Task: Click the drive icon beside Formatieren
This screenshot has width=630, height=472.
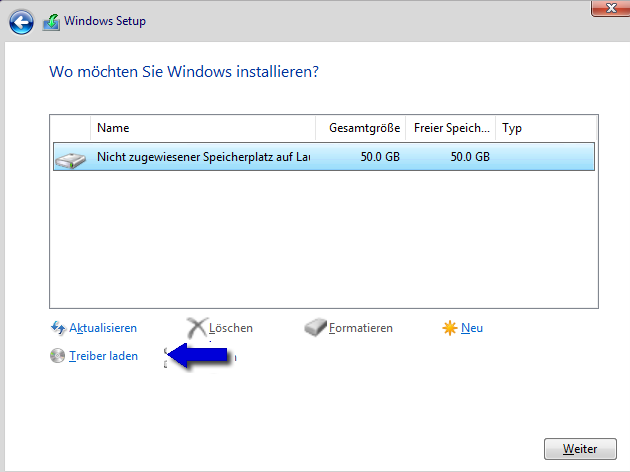Action: [x=315, y=327]
